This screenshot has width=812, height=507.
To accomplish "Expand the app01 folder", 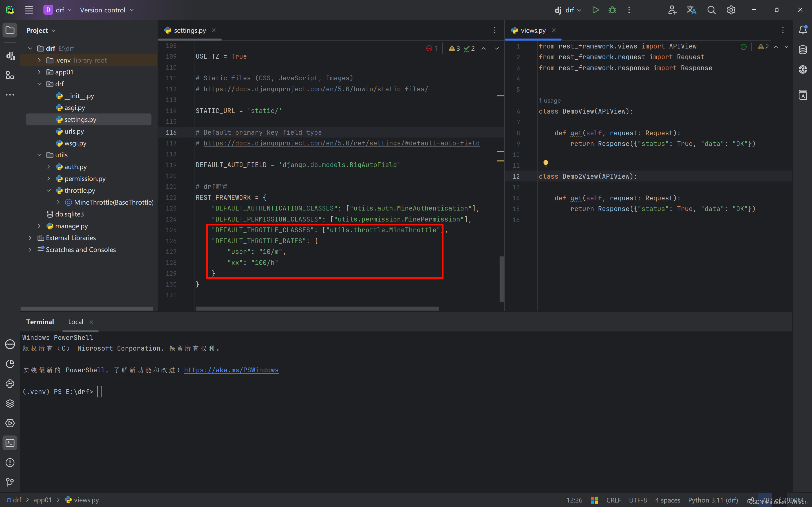I will 39,72.
